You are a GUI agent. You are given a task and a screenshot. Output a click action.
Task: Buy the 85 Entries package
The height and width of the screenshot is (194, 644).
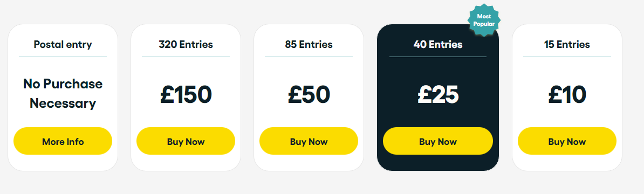tap(309, 141)
